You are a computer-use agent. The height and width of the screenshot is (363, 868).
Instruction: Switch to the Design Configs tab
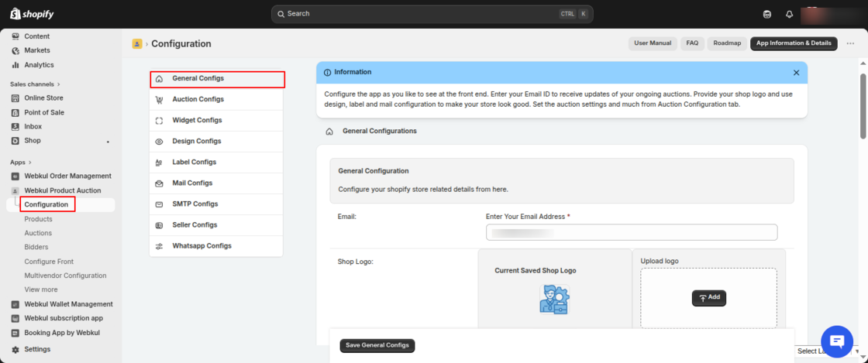pyautogui.click(x=216, y=142)
